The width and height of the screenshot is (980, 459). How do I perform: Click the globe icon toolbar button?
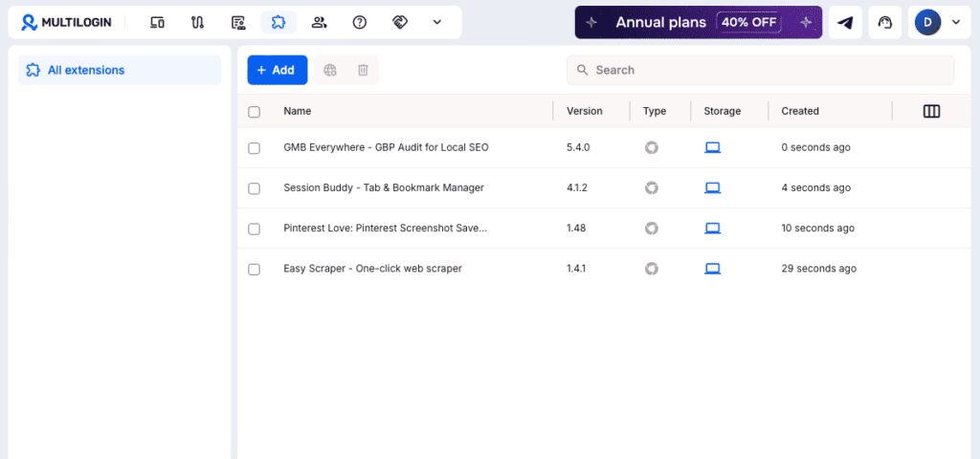[x=330, y=70]
